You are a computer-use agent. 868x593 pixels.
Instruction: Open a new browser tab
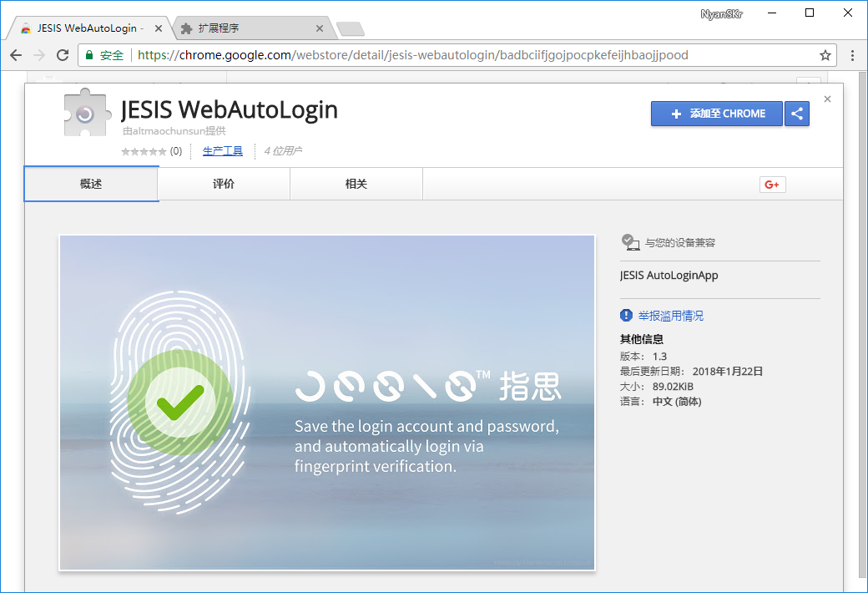point(350,29)
